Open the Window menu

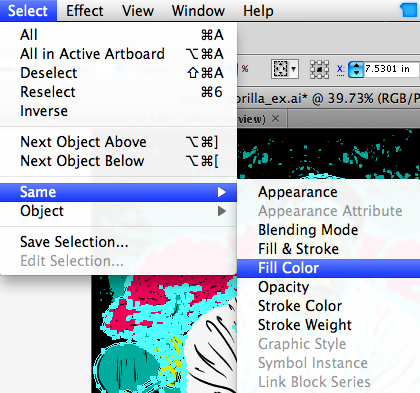198,11
